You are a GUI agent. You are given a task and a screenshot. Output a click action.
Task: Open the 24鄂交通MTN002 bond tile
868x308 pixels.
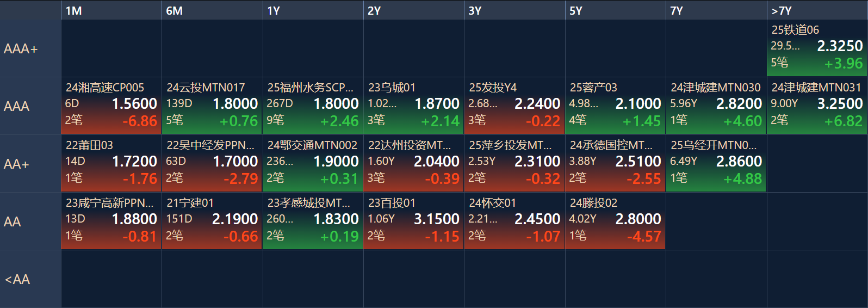pos(313,163)
